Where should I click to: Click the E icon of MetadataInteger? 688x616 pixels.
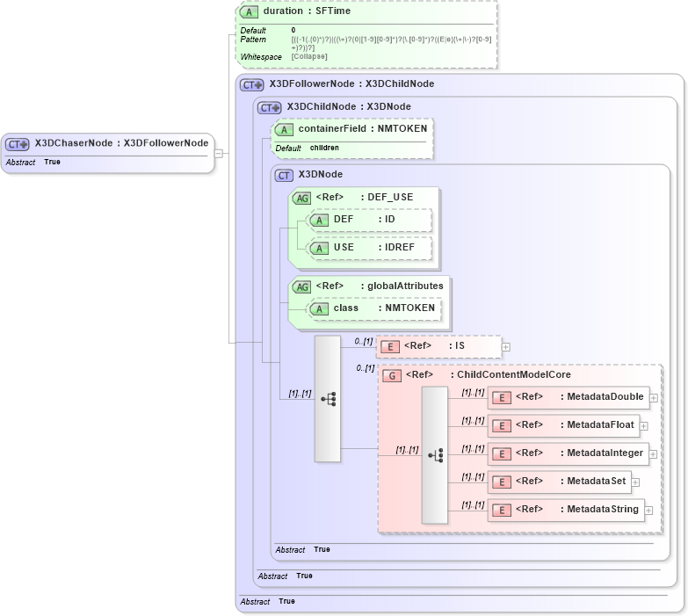coord(502,454)
